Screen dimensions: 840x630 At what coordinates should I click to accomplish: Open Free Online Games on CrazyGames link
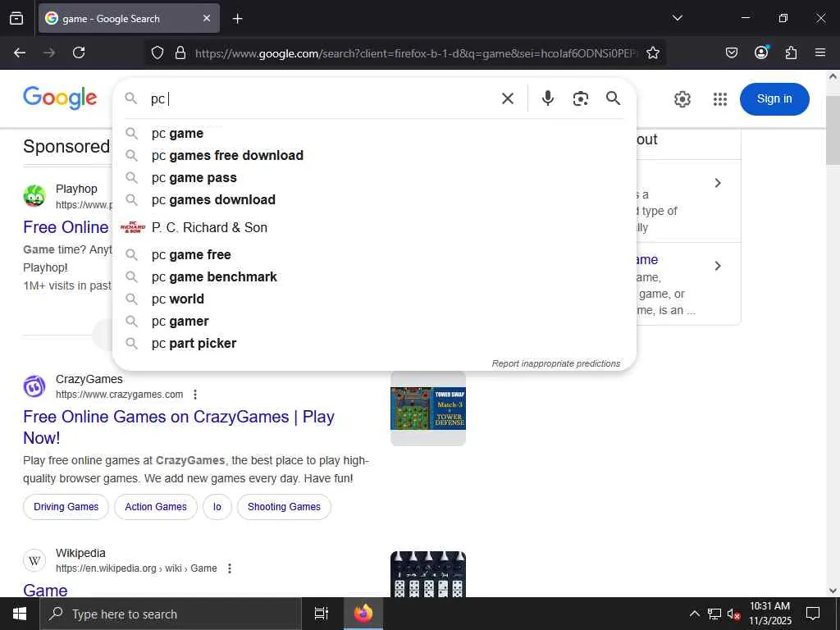point(178,427)
